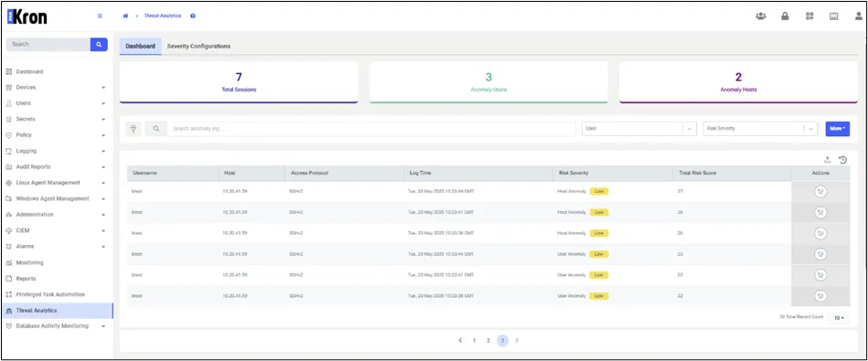Expand the Secrets sidebar arrow
Viewport: 868px width, 361px height.
click(x=103, y=120)
